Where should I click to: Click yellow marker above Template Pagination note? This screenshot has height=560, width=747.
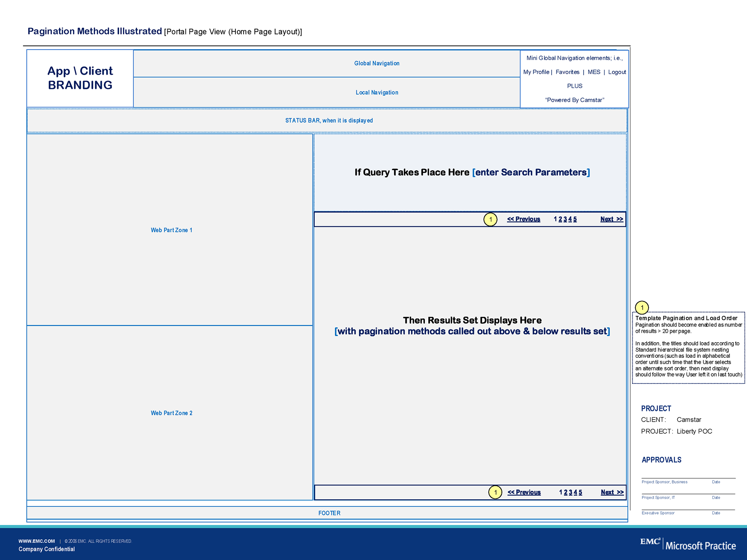(642, 308)
